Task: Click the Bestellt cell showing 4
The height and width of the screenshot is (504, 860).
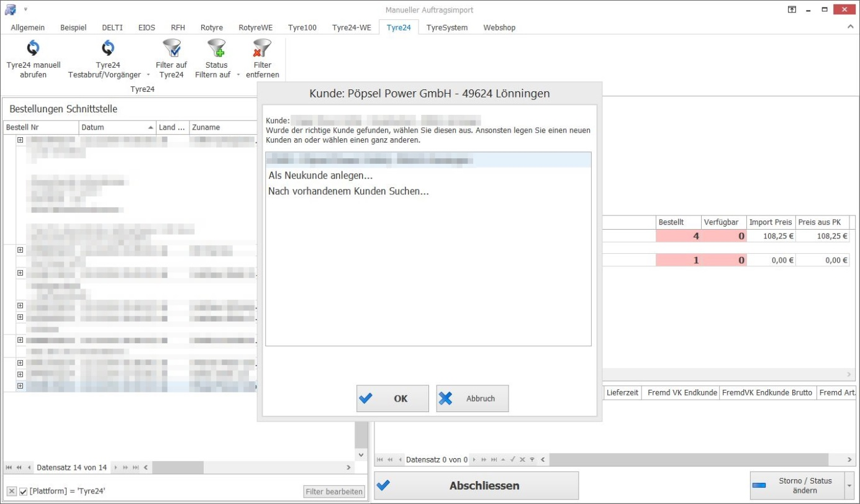Action: (x=679, y=236)
